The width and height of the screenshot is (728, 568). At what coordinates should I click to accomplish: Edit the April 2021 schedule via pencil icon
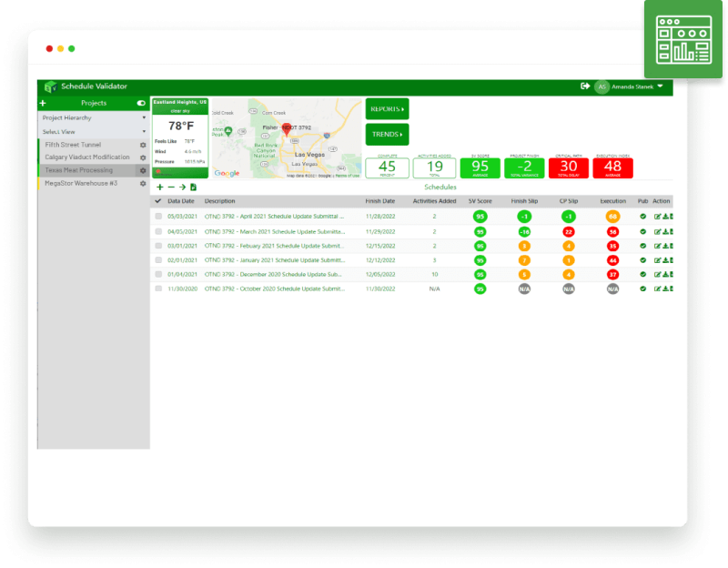tap(657, 216)
